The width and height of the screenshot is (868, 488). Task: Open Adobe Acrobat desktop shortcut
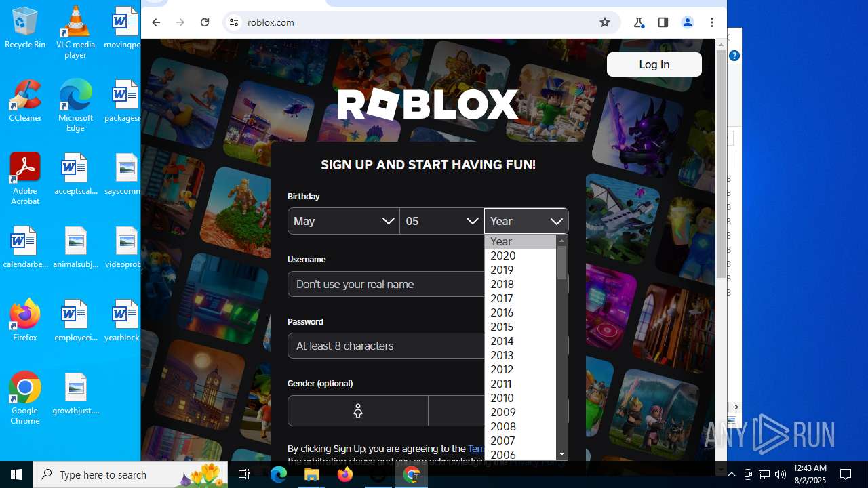coord(25,179)
